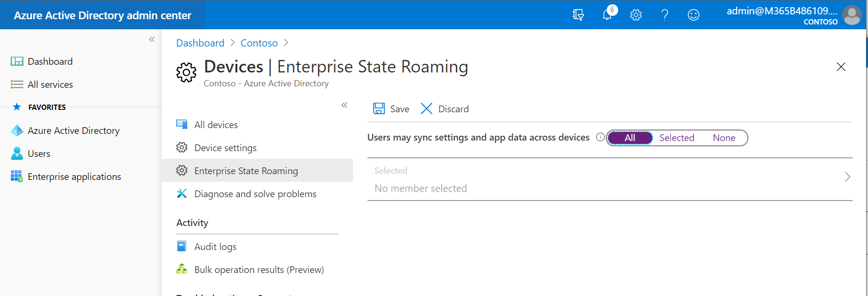Click the Azure Active Directory admin center title

pos(102,15)
